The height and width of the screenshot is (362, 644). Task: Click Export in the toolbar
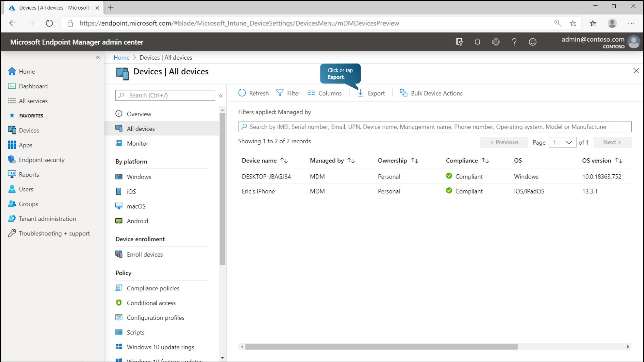[371, 93]
